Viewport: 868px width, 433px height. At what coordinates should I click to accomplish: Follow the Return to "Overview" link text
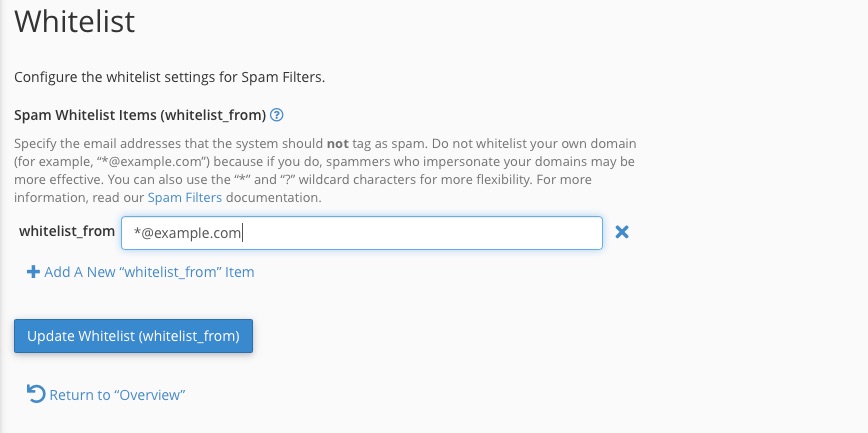[x=117, y=395]
